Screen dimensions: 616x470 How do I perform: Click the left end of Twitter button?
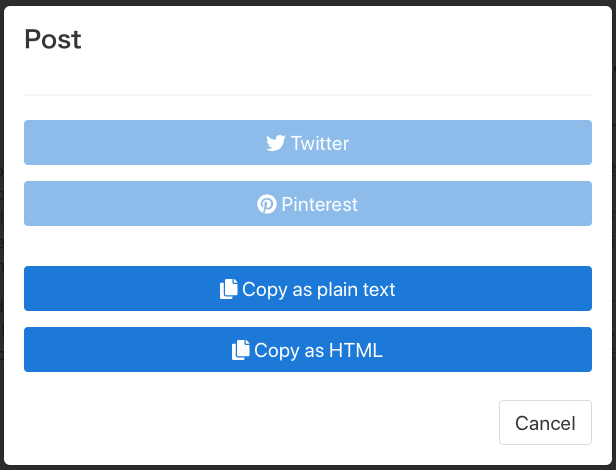[x=39, y=143]
